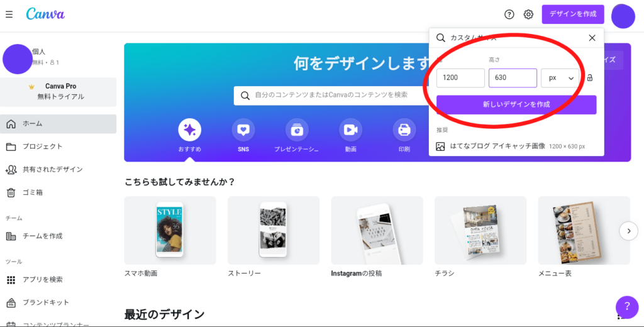The height and width of the screenshot is (327, 644).
Task: Click チームを作成 in the sidebar
Action: coord(58,236)
